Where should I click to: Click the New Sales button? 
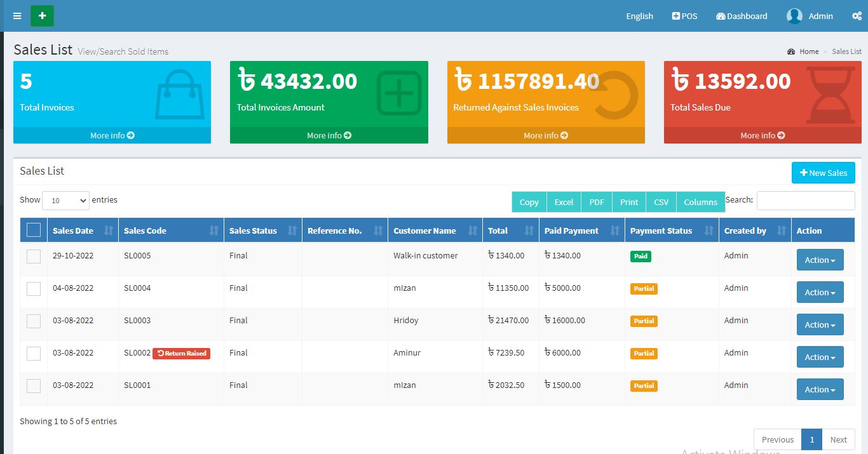pos(824,173)
